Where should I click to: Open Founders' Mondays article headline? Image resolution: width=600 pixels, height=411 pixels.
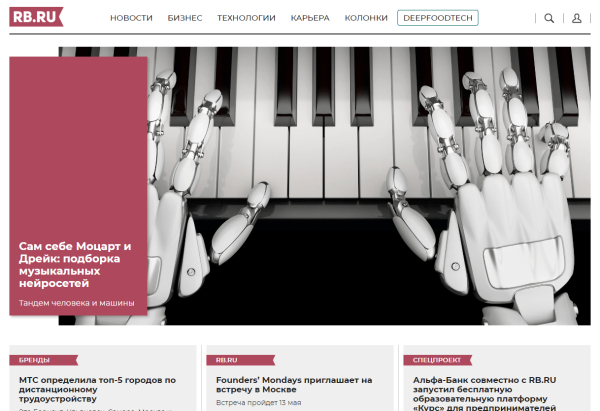click(x=294, y=385)
